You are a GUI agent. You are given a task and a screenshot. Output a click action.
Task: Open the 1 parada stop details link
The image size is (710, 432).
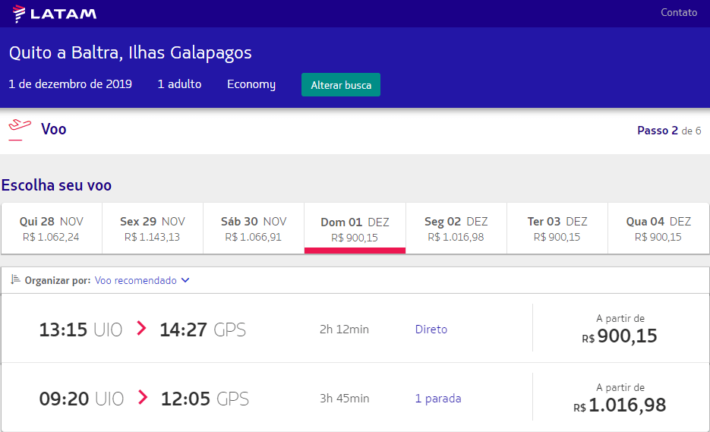coord(438,398)
